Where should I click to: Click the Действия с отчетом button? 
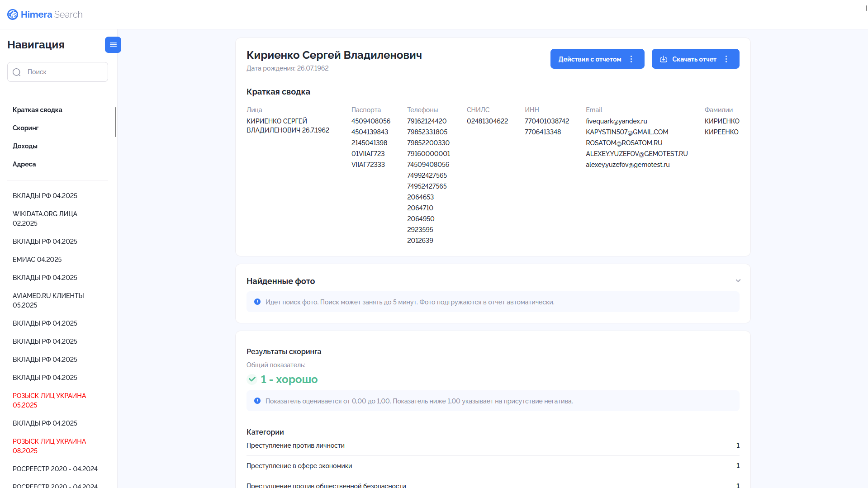[x=597, y=59]
